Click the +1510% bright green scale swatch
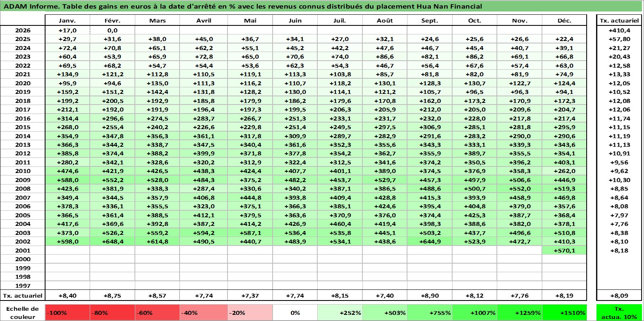644x321 pixels. 564,313
